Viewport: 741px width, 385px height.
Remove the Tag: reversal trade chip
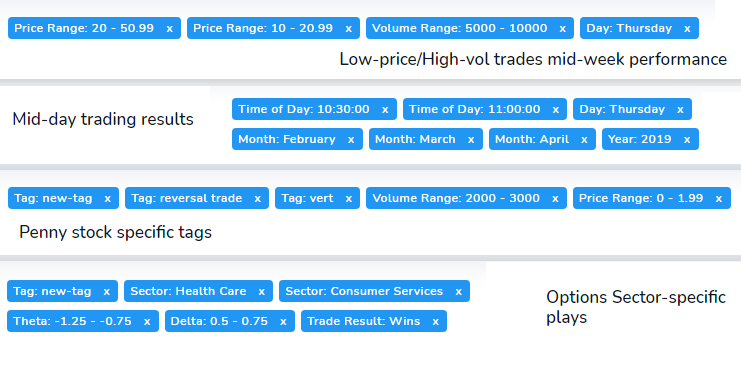coord(258,199)
